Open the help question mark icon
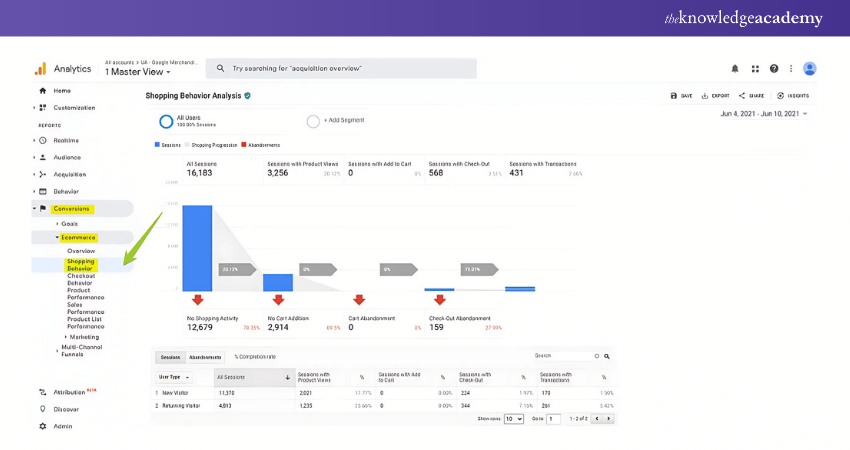Image resolution: width=850 pixels, height=450 pixels. (x=774, y=69)
